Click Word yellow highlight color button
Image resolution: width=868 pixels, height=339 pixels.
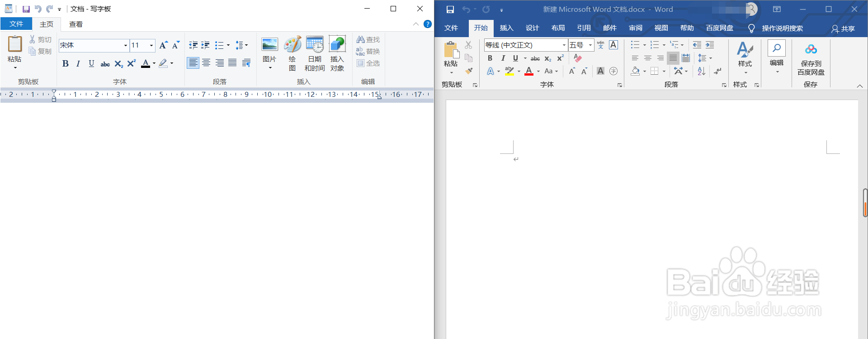click(509, 71)
